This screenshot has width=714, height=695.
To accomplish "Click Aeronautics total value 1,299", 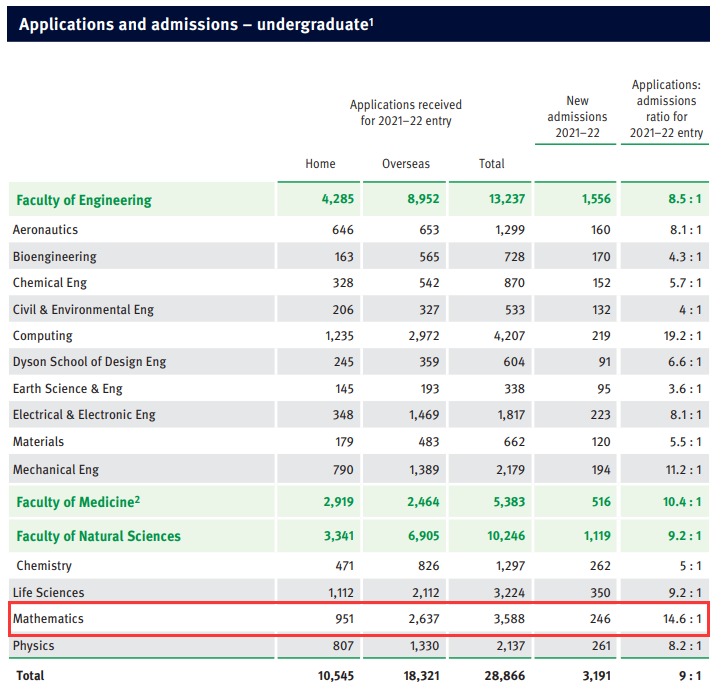I will (x=510, y=230).
